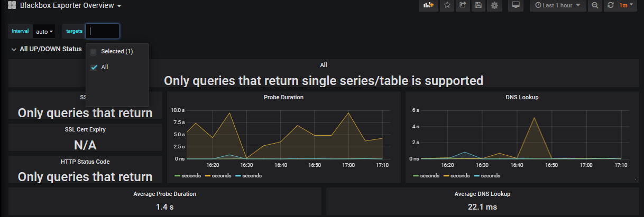Click the Grafana dashboards grid icon

pos(12,6)
